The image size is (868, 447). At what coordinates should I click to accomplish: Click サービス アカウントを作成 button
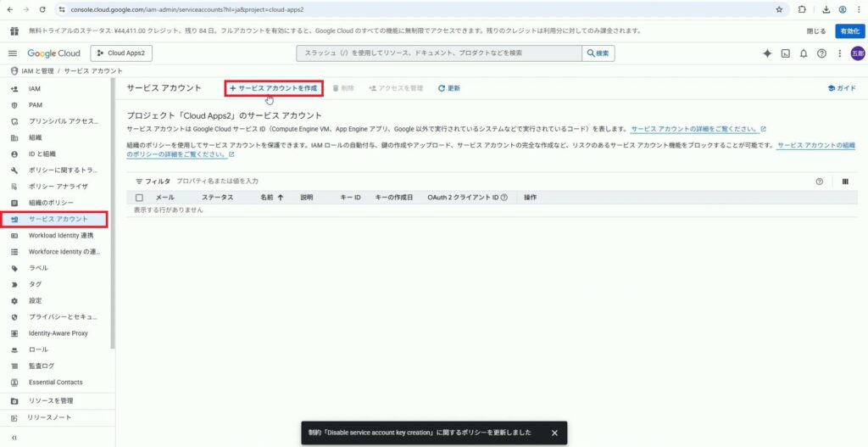pos(274,88)
